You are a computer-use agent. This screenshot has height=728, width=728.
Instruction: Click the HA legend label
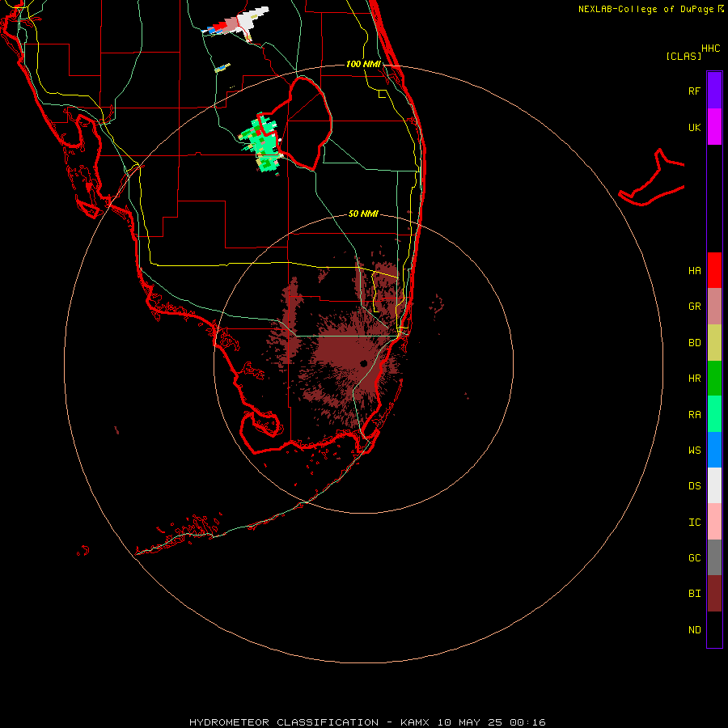tap(694, 270)
